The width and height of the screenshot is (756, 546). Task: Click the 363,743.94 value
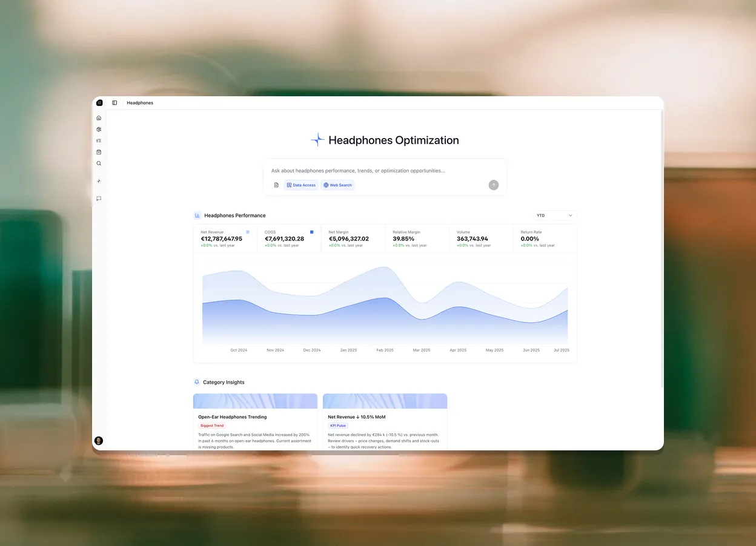pyautogui.click(x=472, y=238)
